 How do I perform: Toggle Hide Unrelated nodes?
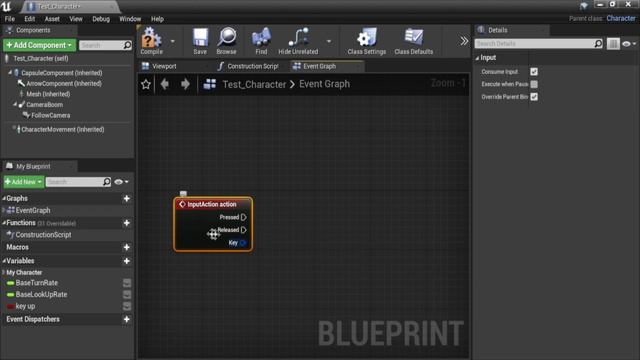tap(298, 41)
